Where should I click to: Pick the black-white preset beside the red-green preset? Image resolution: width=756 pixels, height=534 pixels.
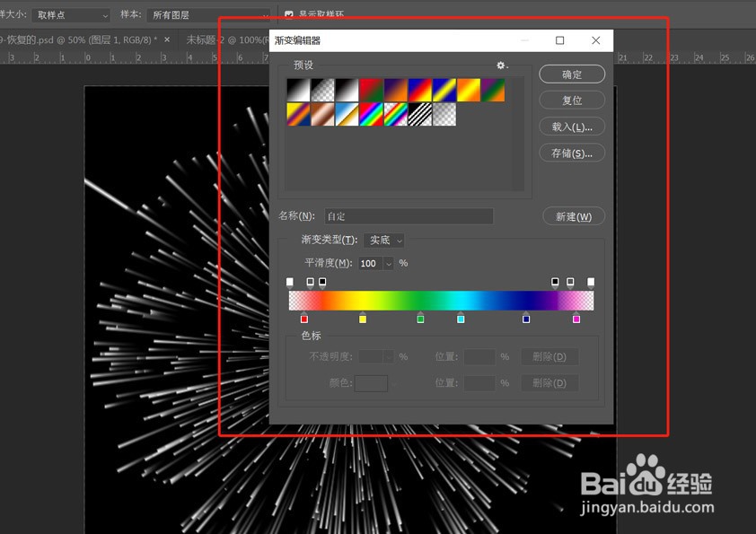pyautogui.click(x=347, y=90)
